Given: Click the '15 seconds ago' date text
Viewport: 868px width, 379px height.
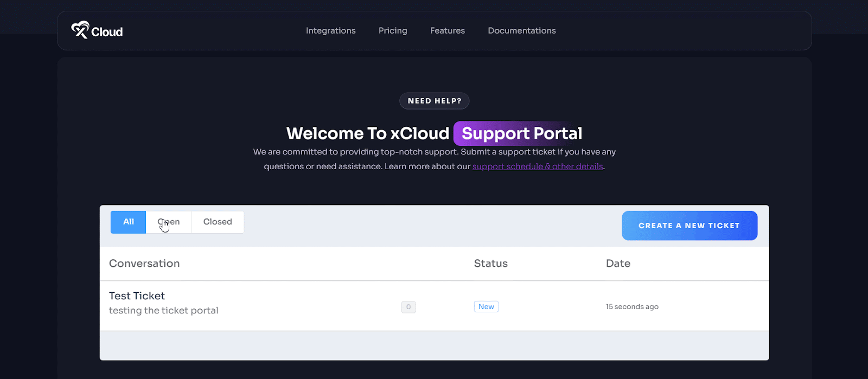Looking at the screenshot, I should click(632, 307).
